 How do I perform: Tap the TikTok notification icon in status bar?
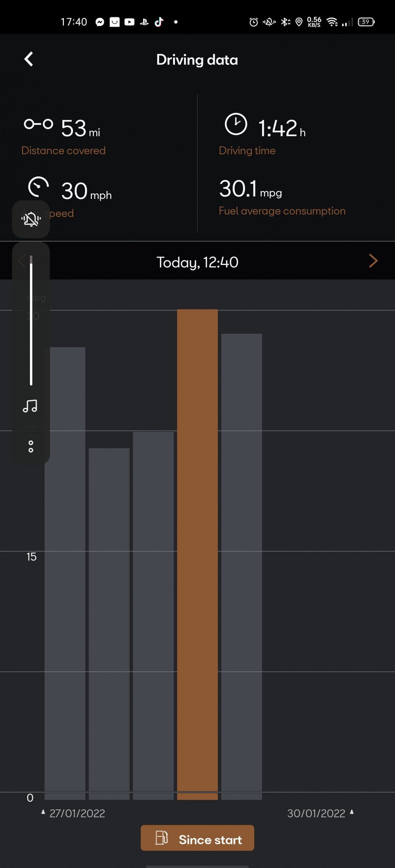(159, 22)
